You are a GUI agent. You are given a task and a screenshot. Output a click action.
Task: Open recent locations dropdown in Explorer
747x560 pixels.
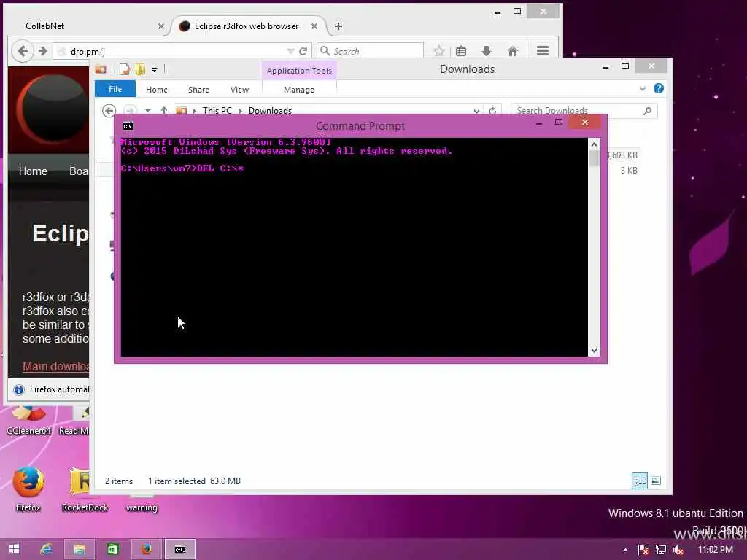pos(147,111)
